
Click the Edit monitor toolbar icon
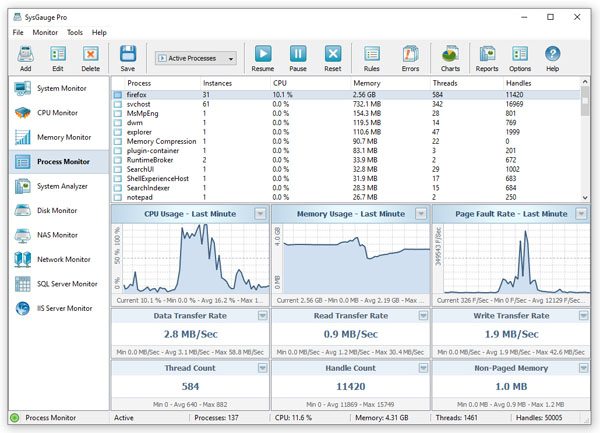tap(58, 54)
